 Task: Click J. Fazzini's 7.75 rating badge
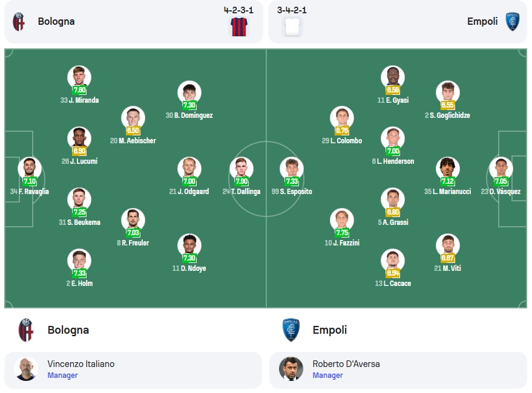342,233
